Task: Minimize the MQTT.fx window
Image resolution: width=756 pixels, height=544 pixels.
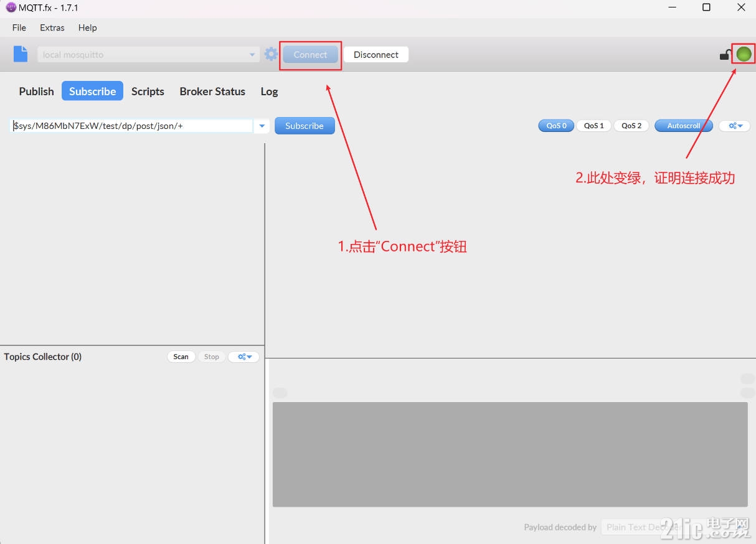Action: click(x=671, y=7)
